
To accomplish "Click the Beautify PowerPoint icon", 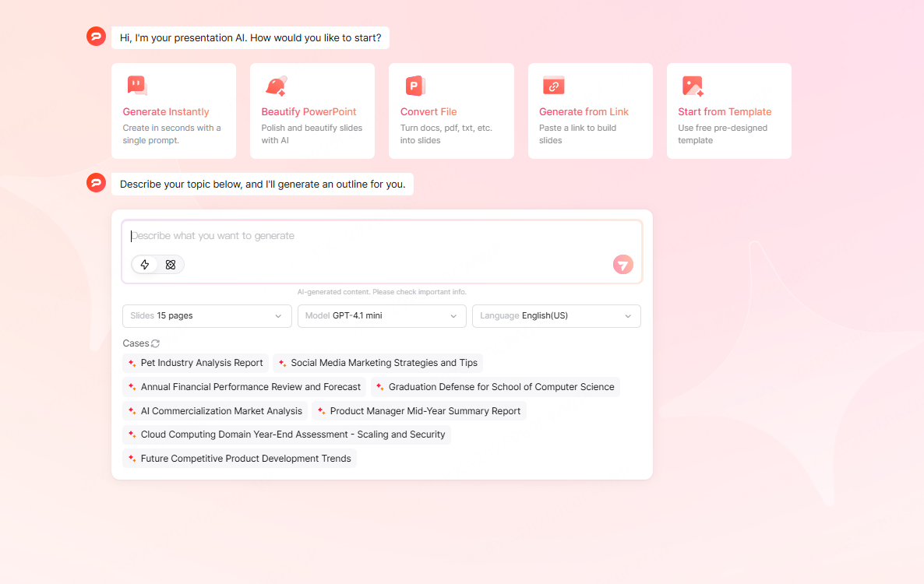I will click(275, 86).
